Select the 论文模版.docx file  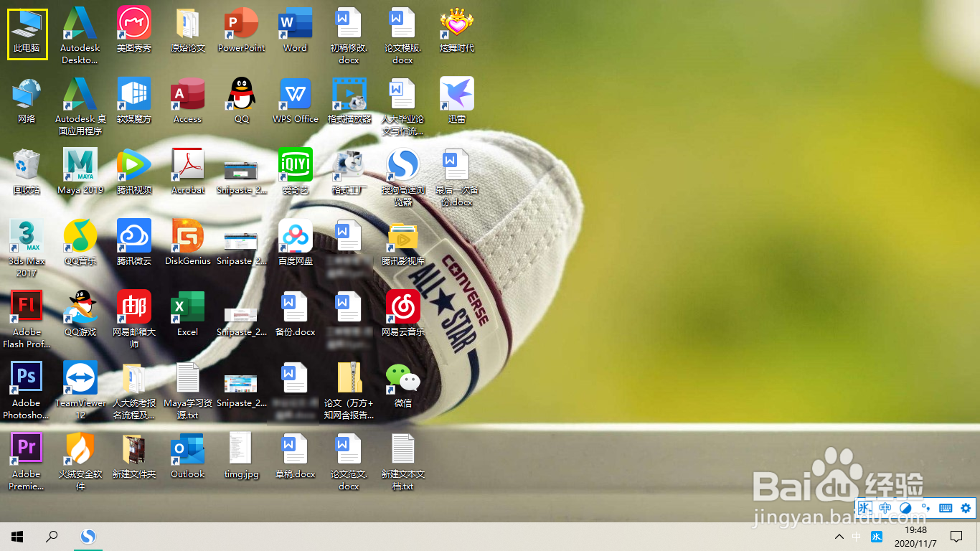(403, 36)
